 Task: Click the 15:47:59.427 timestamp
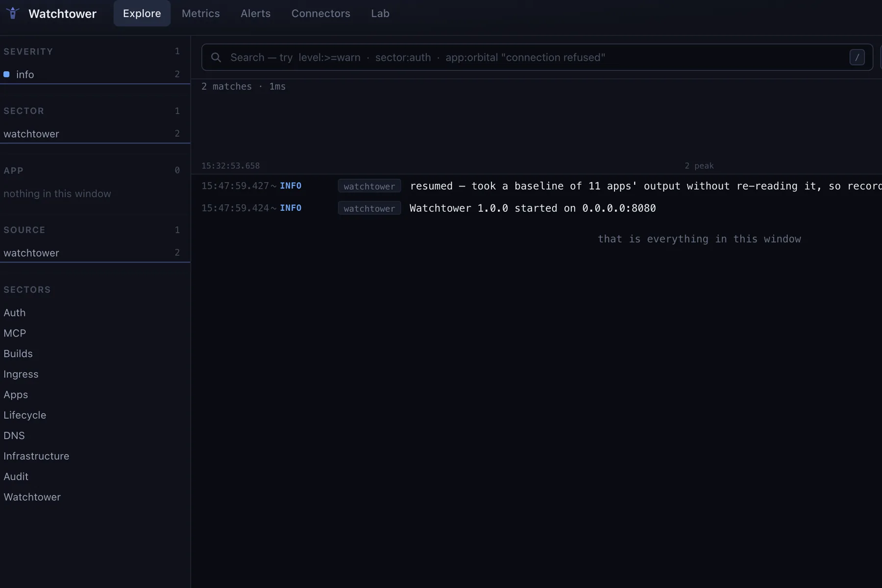point(235,186)
